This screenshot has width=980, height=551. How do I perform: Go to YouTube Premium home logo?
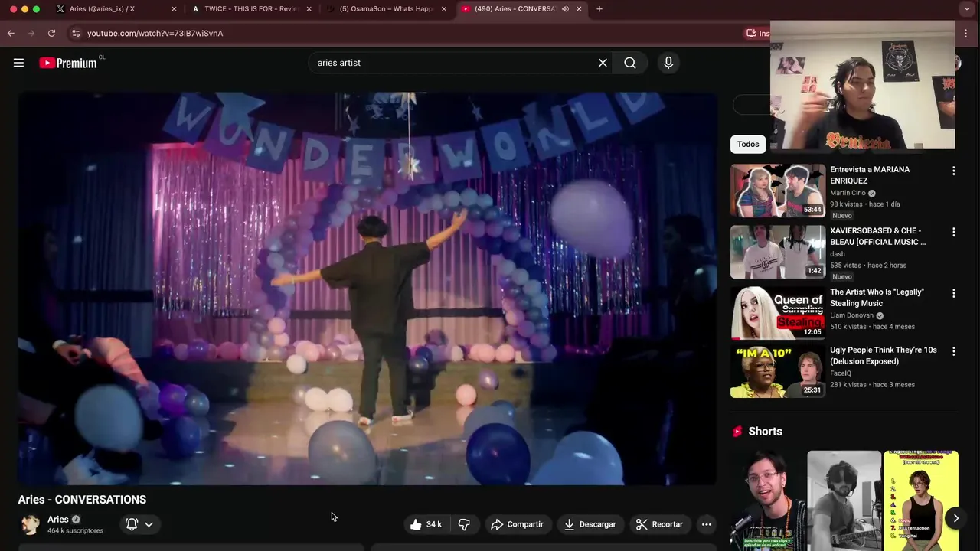68,63
